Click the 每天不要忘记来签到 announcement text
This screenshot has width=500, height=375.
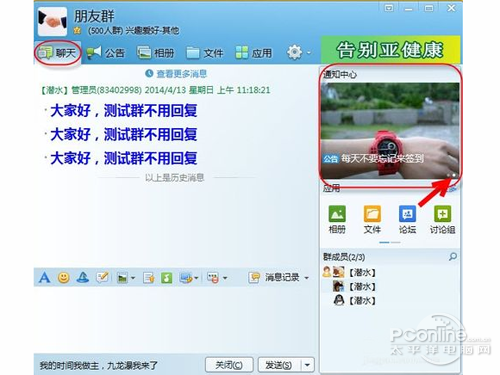pos(382,159)
